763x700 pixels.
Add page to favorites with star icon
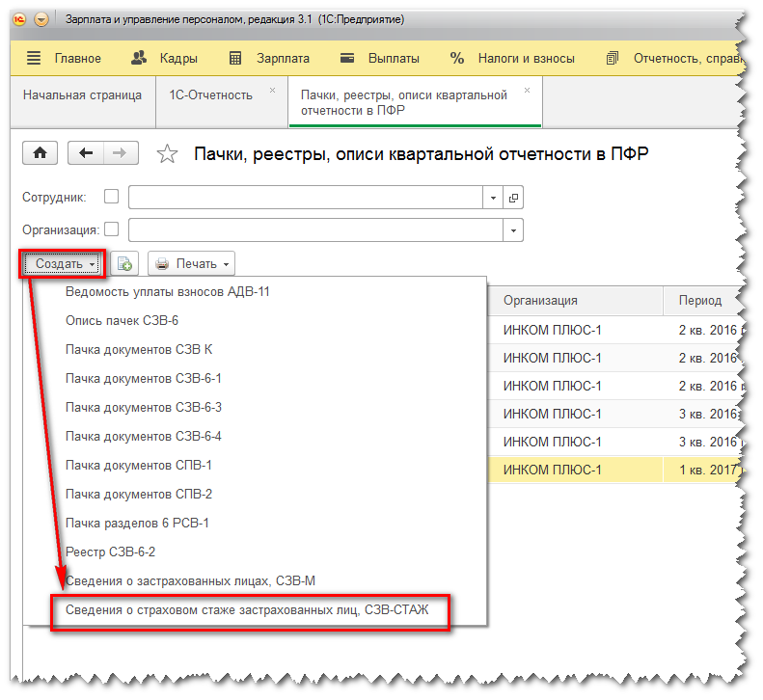(x=167, y=154)
